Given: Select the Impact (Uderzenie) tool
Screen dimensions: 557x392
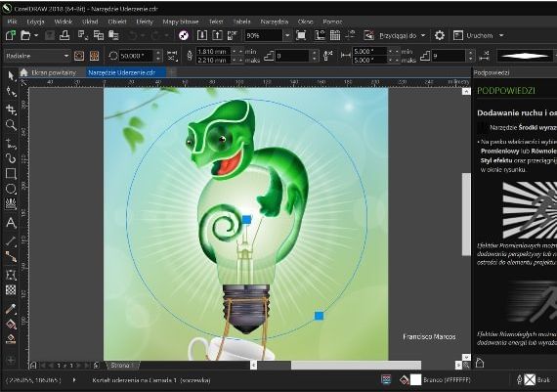Looking at the screenshot, I should click(11, 204).
